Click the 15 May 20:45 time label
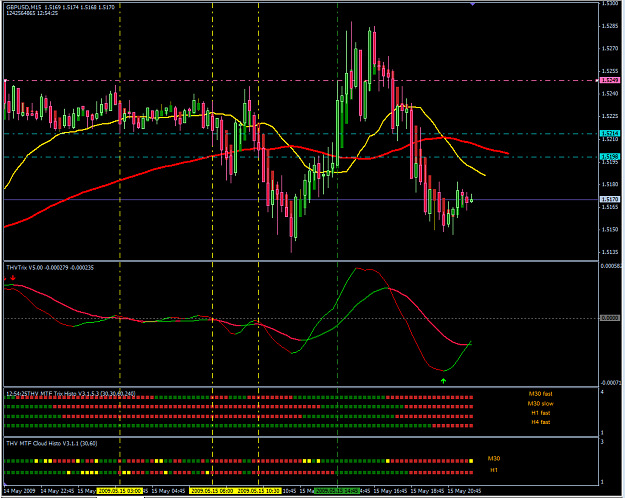 tap(464, 491)
